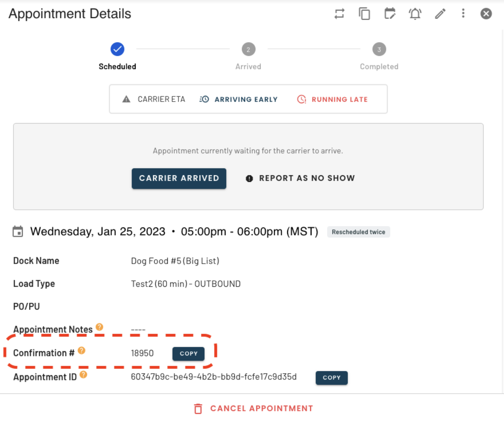This screenshot has width=504, height=421.
Task: Copy the Appointment ID value
Action: pos(331,378)
